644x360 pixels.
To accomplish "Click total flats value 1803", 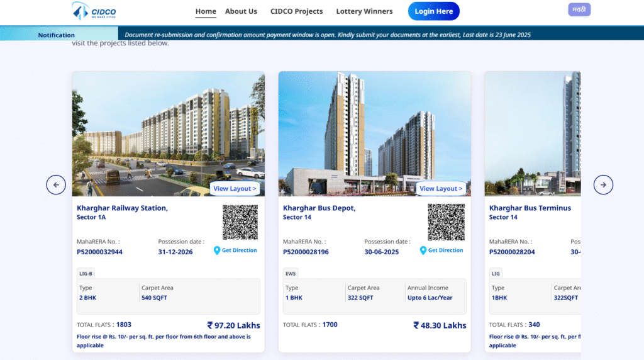I will (x=124, y=325).
